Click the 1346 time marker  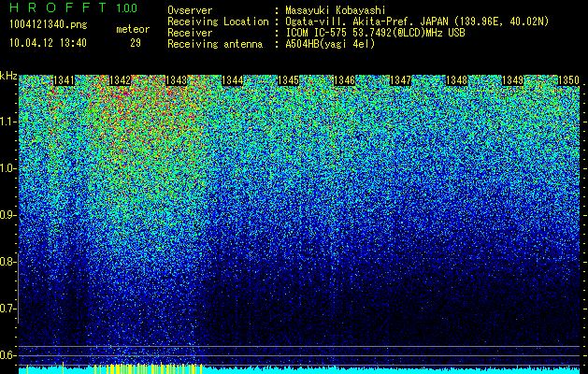click(344, 80)
